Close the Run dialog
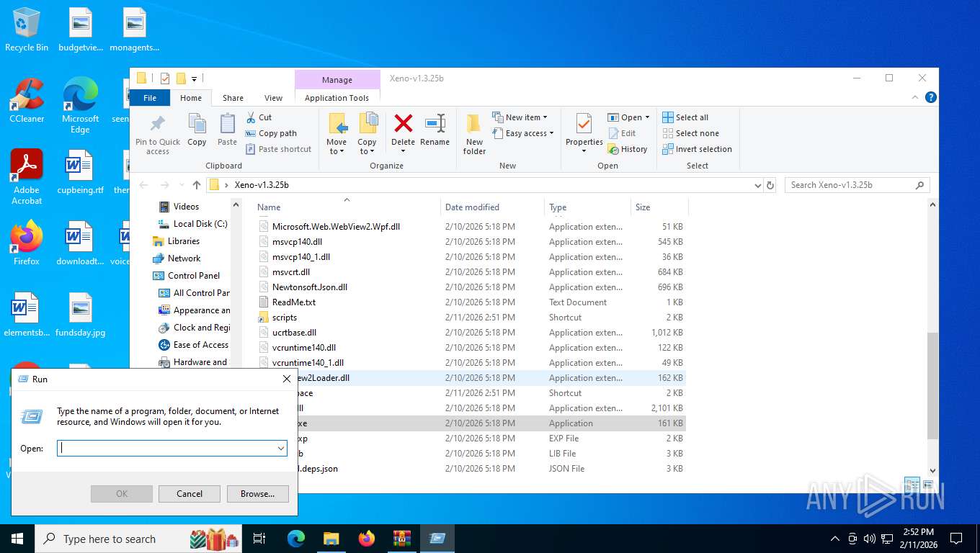 286,379
